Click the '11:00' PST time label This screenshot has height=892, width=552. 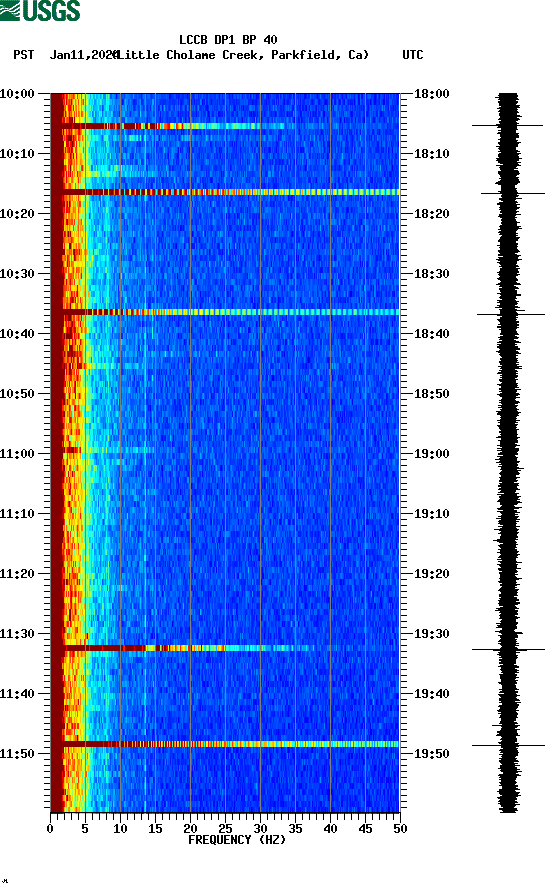pos(17,453)
